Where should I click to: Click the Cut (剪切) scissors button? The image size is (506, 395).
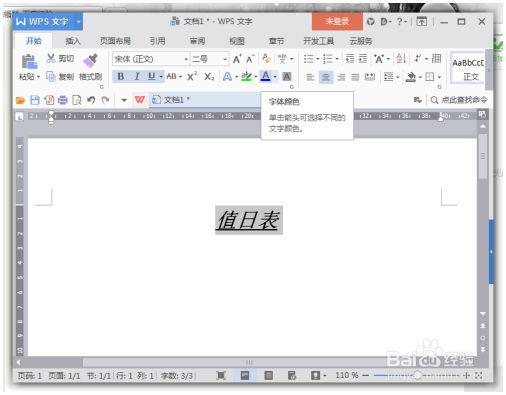tap(60, 59)
